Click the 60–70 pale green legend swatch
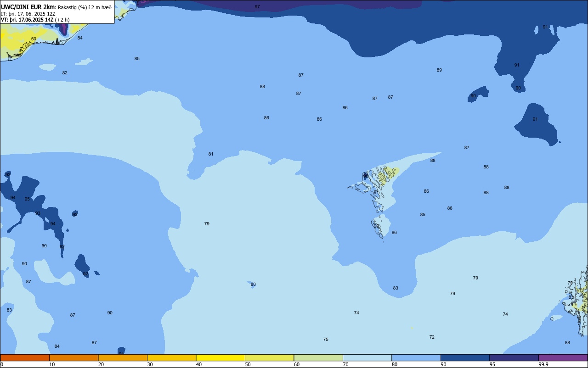588x368 pixels. coord(318,357)
